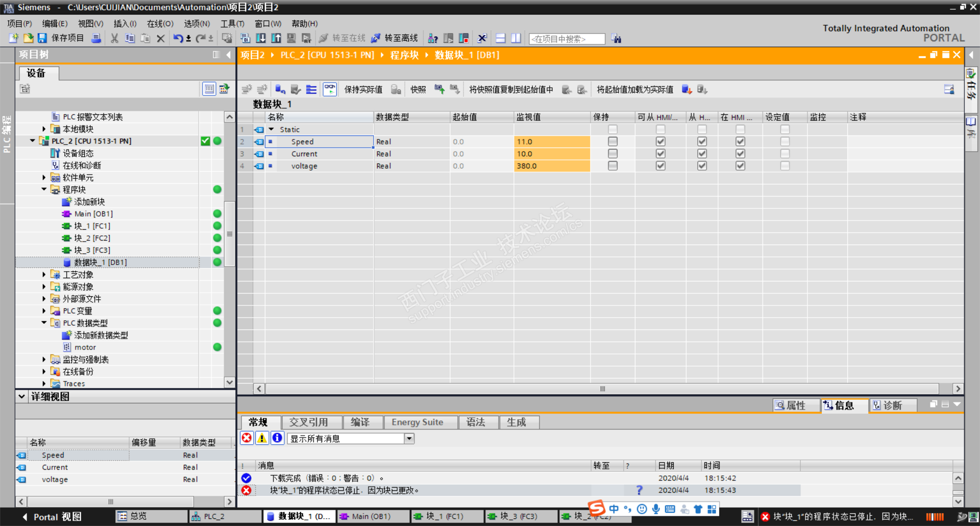Screen dimensions: 980x526
Task: Click the 快照 button
Action: point(418,89)
